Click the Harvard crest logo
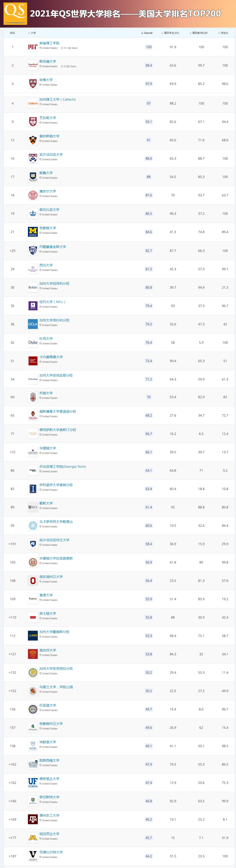The width and height of the screenshot is (236, 868). pyautogui.click(x=33, y=83)
